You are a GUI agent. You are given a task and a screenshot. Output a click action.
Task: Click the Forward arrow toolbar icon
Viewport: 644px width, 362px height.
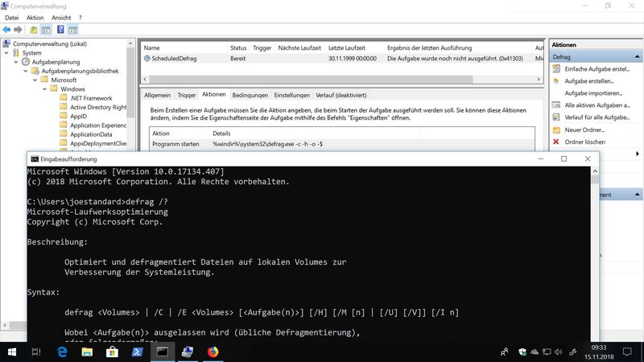(18, 30)
